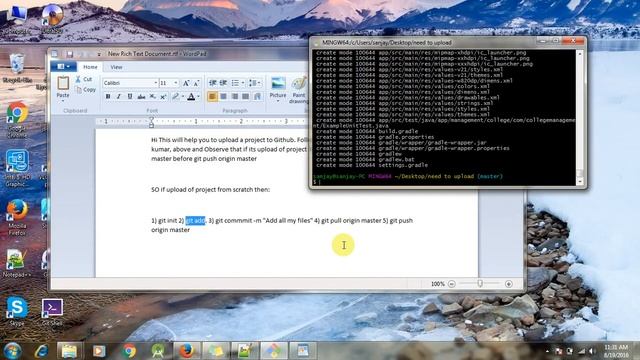Image resolution: width=640 pixels, height=360 pixels.
Task: Toggle Justify text alignment
Action: coord(246,96)
